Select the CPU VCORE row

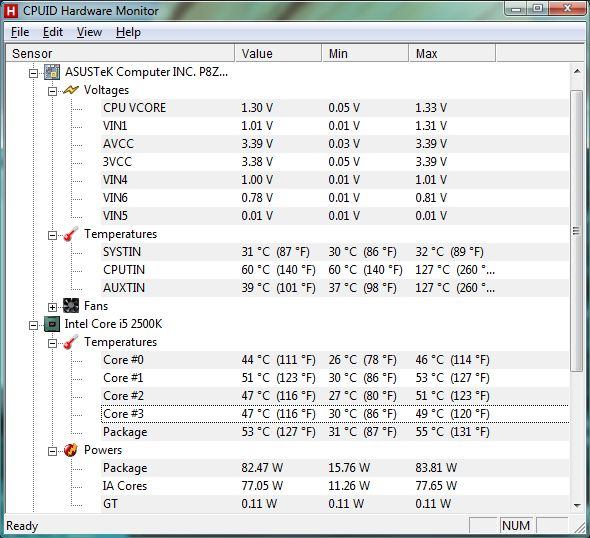coord(335,108)
